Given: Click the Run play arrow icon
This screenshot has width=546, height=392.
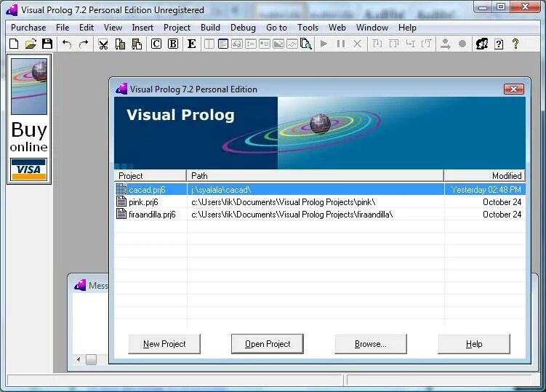Looking at the screenshot, I should 324,44.
